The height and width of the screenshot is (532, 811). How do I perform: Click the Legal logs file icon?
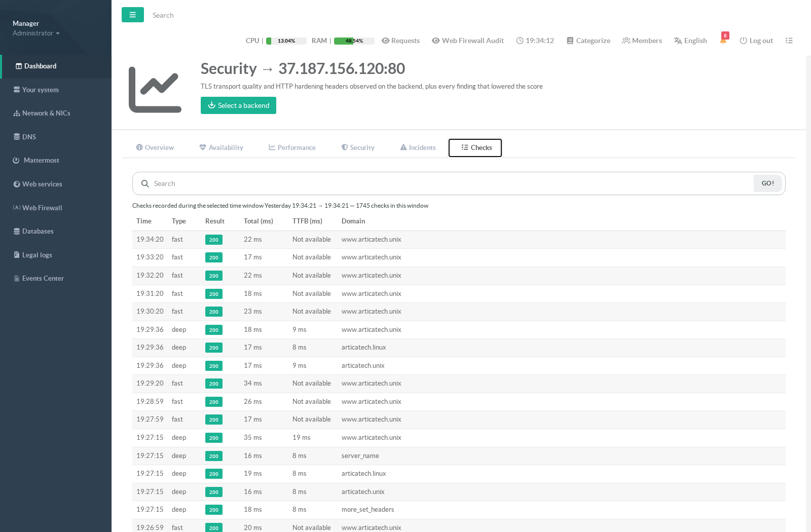point(17,255)
